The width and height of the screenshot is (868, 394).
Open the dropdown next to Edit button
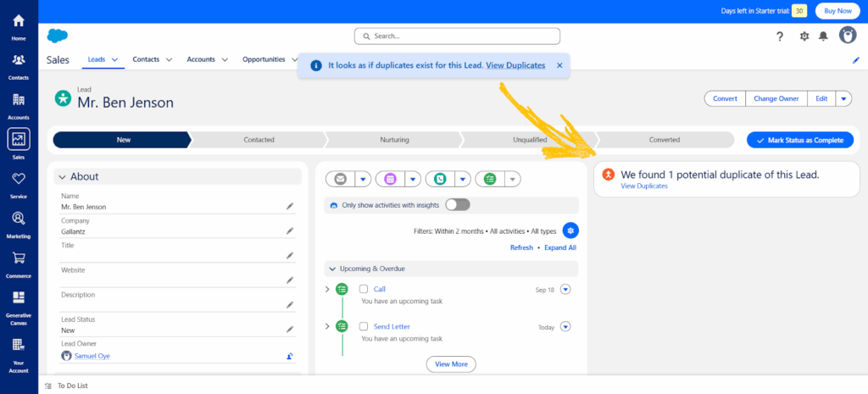[843, 98]
